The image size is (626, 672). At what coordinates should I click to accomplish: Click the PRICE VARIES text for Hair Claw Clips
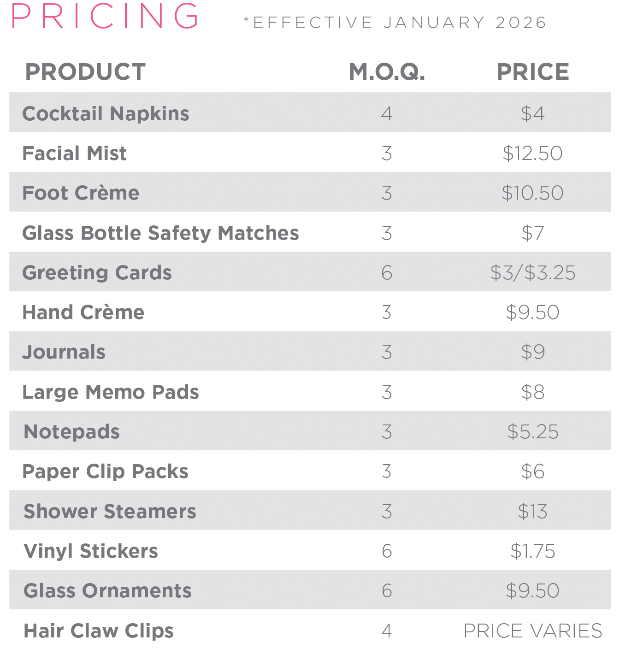point(532,631)
